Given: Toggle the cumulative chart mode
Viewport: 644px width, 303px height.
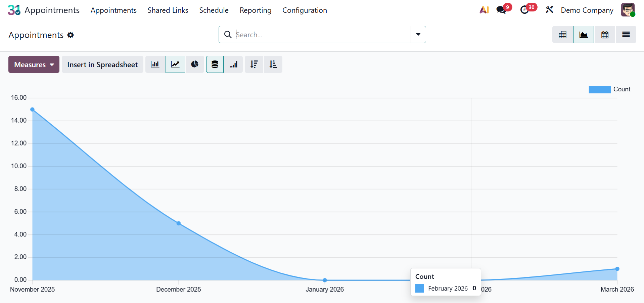Looking at the screenshot, I should pyautogui.click(x=234, y=64).
